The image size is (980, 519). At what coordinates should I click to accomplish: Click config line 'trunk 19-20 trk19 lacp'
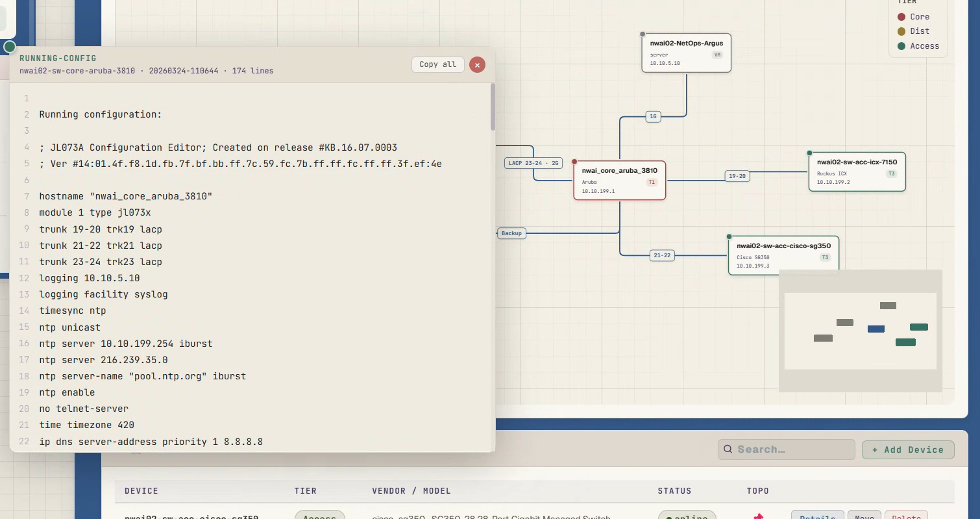[101, 229]
